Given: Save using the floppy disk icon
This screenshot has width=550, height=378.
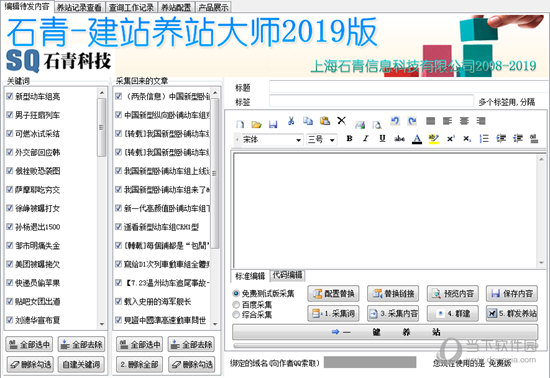Looking at the screenshot, I should click(x=273, y=124).
